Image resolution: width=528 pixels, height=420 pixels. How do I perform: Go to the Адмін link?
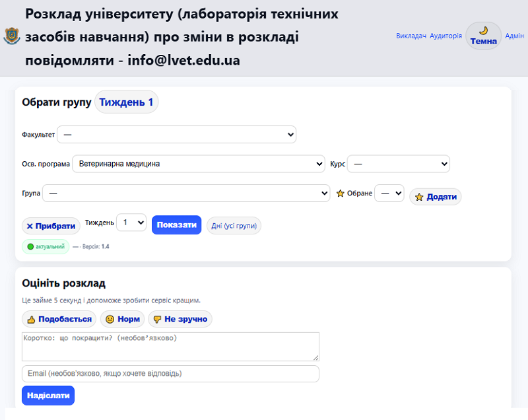(514, 36)
